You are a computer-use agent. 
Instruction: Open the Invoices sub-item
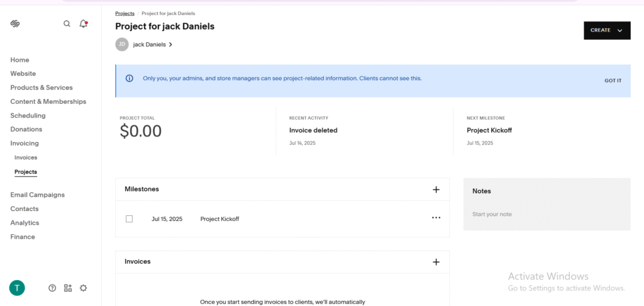pyautogui.click(x=26, y=157)
